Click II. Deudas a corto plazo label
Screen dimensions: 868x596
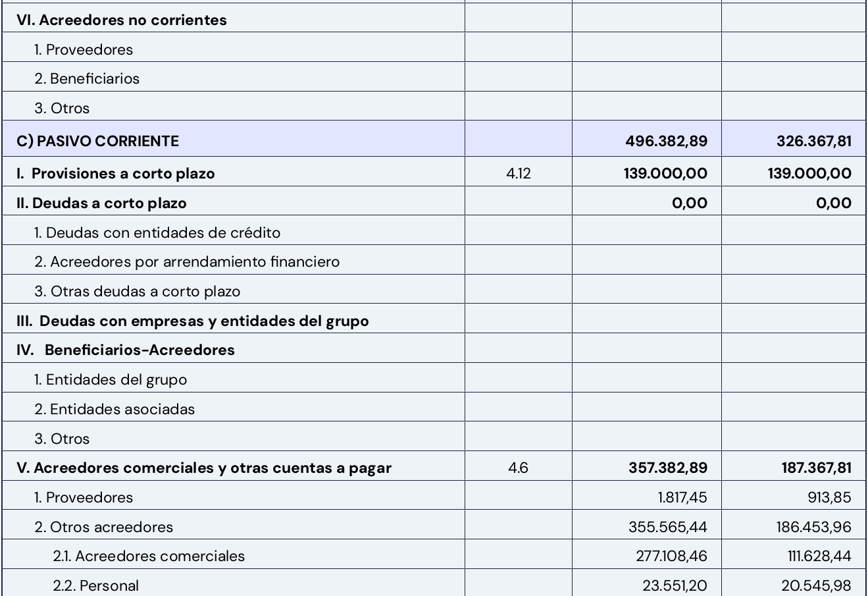point(101,203)
